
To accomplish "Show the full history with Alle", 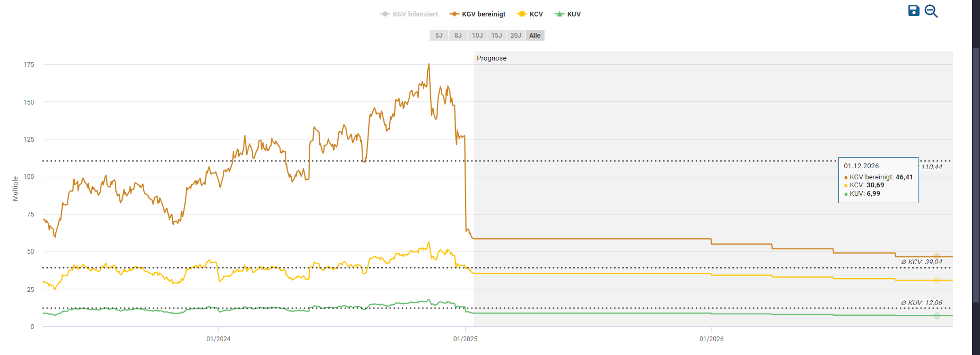I will coord(535,36).
